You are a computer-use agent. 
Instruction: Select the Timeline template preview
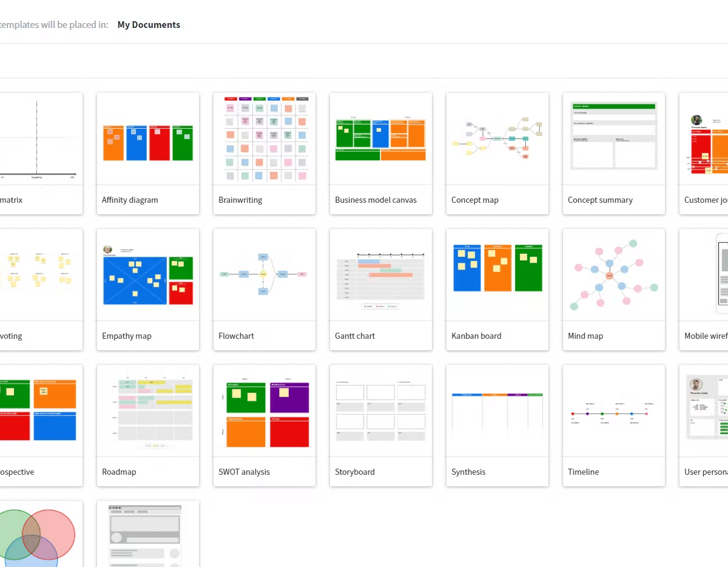coord(614,411)
